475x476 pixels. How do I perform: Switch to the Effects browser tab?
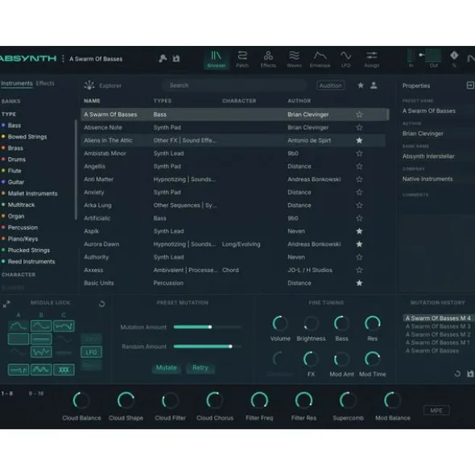[45, 83]
